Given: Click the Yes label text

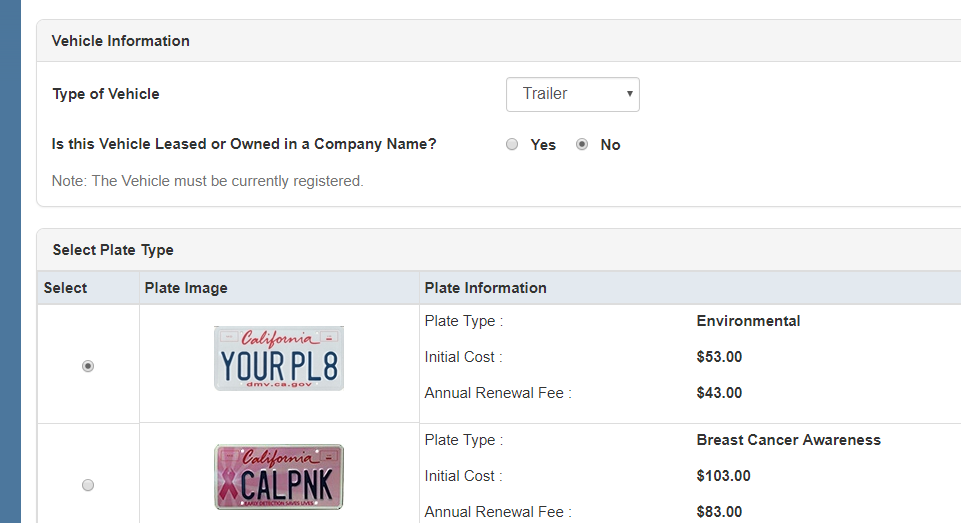Looking at the screenshot, I should click(543, 145).
